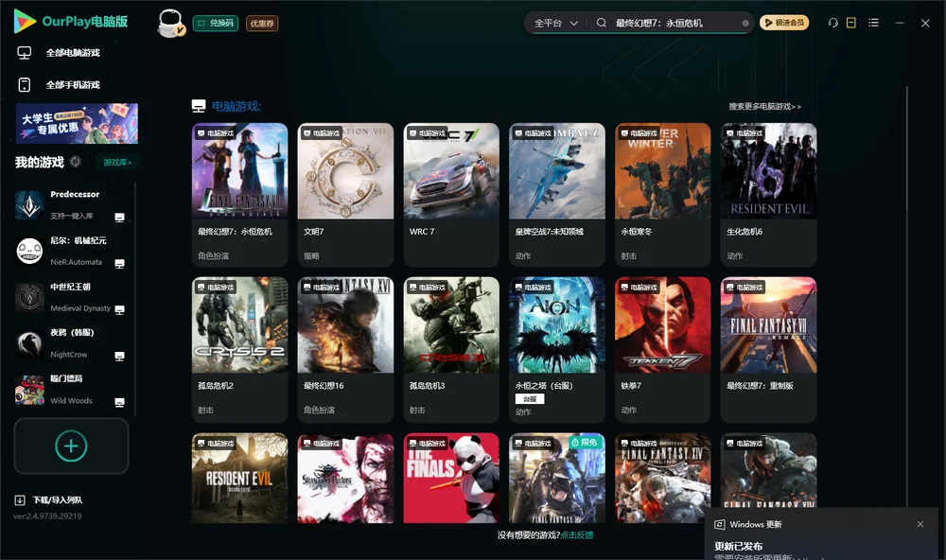
Task: Click the Wild Woods game icon
Action: click(29, 390)
